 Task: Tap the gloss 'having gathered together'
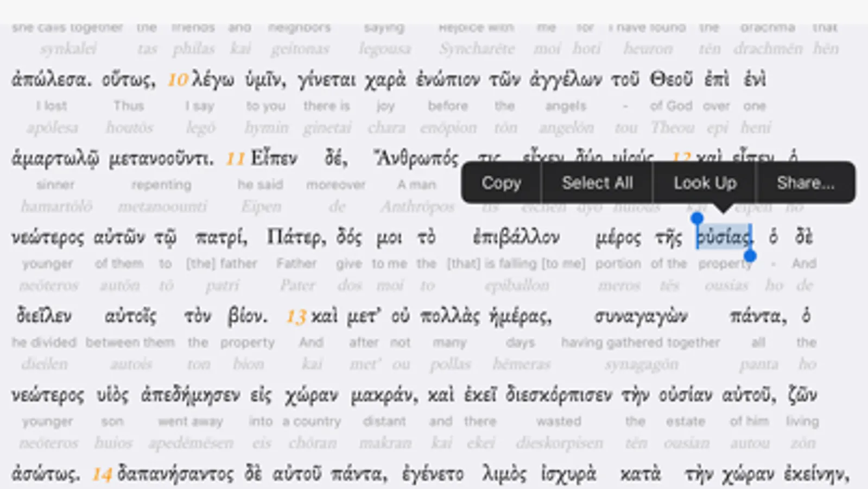click(641, 342)
